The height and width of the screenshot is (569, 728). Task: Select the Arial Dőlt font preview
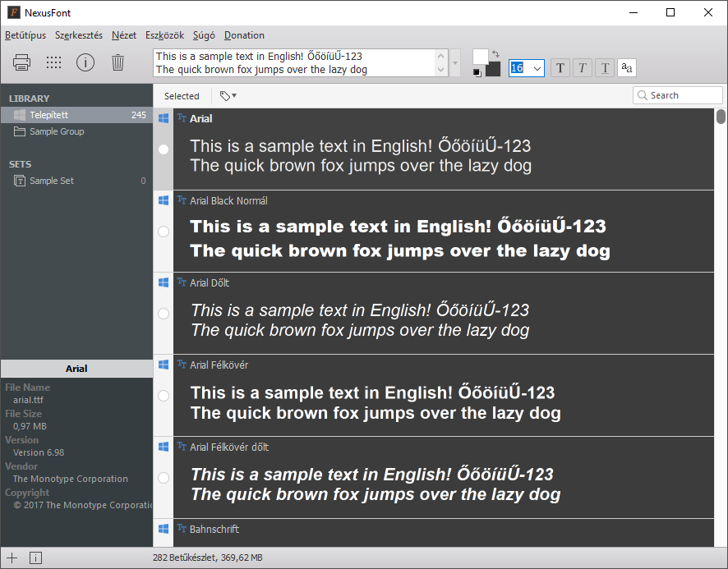point(444,314)
